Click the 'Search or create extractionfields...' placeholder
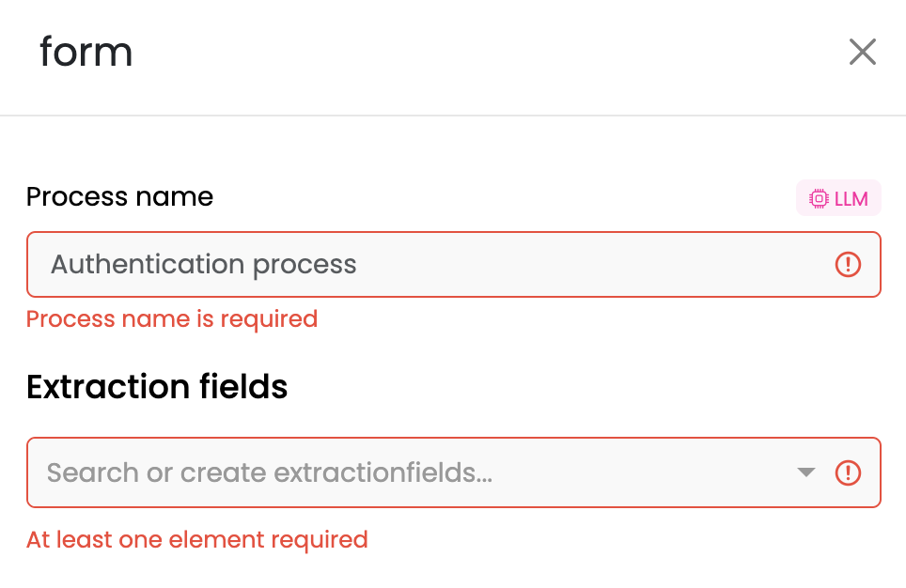 coord(270,472)
